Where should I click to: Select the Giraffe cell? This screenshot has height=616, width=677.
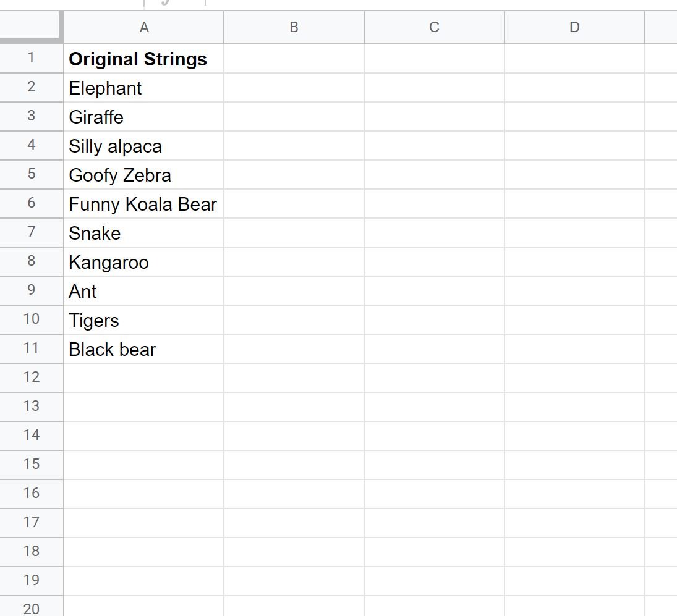[144, 117]
